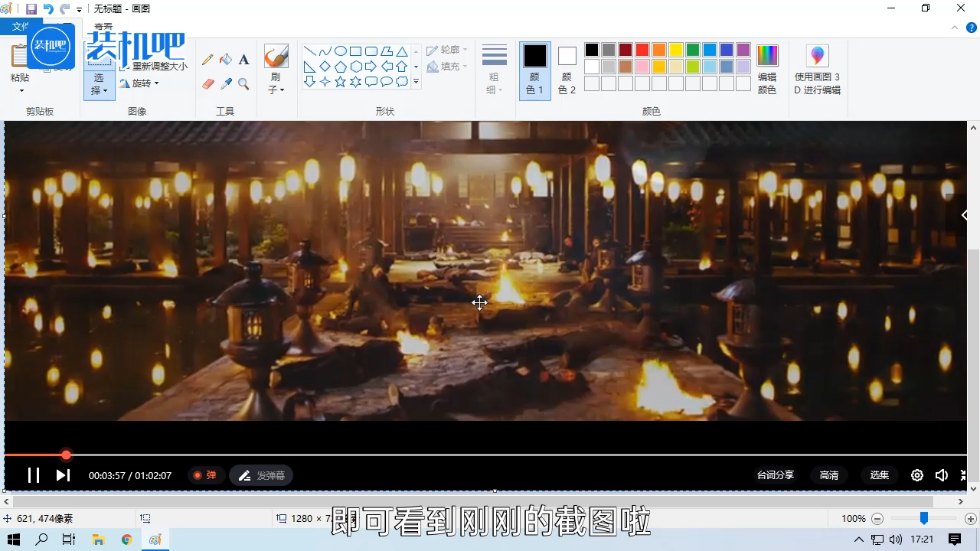
Task: Select the Fill bucket tool
Action: click(226, 60)
